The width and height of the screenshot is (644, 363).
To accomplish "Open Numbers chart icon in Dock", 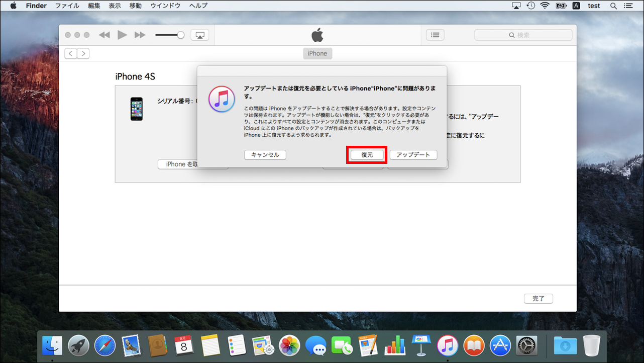I will coord(394,345).
